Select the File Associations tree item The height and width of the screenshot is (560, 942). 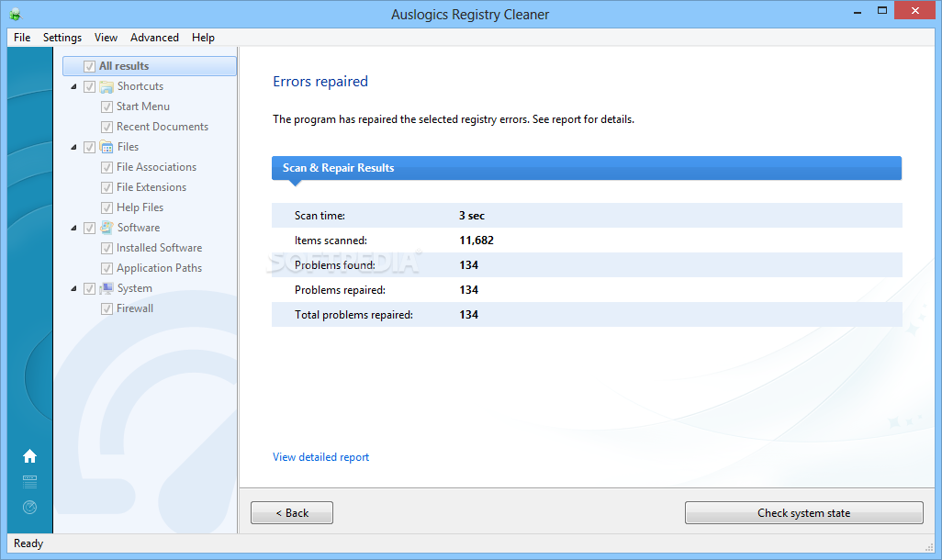tap(156, 167)
